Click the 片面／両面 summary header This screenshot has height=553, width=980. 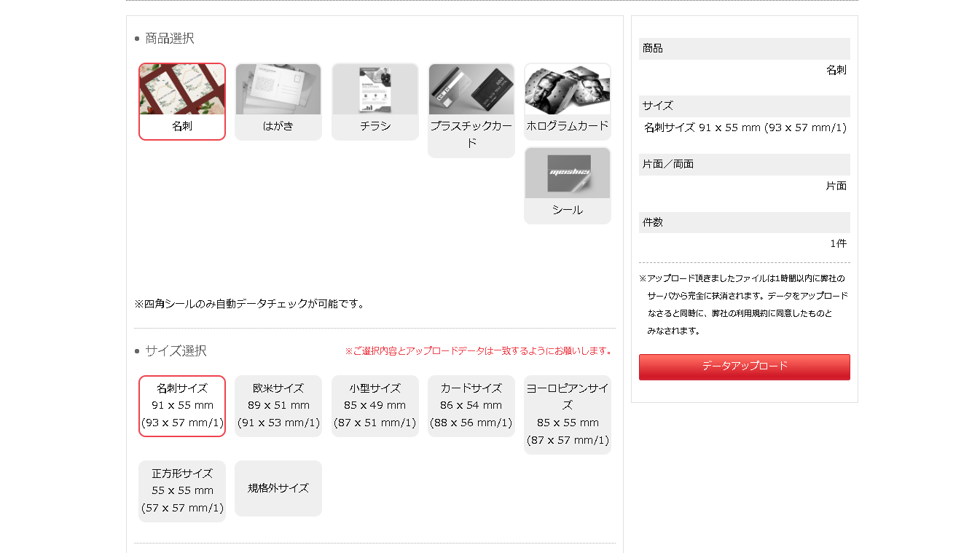(745, 165)
